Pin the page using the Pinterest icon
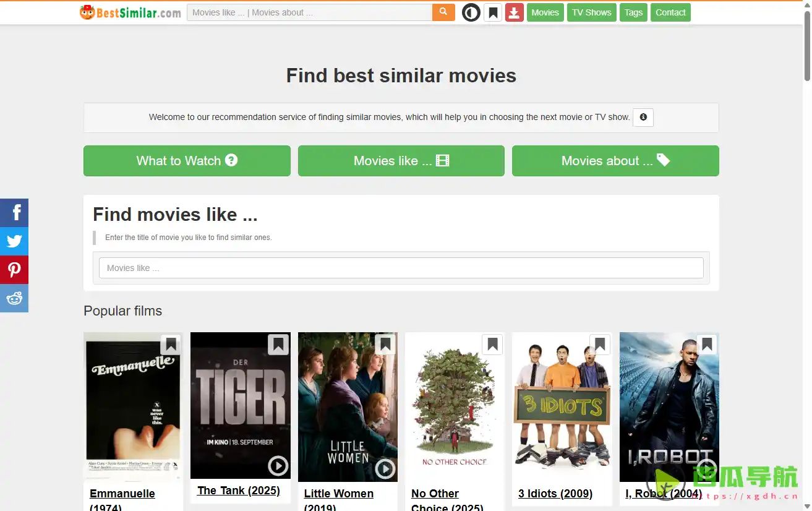Viewport: 812px width, 511px height. coord(14,269)
